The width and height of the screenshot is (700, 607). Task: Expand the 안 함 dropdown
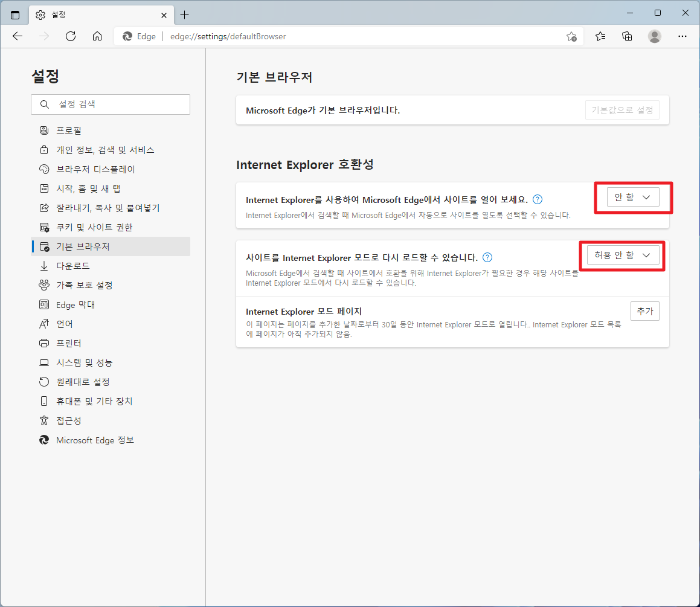[x=633, y=198]
